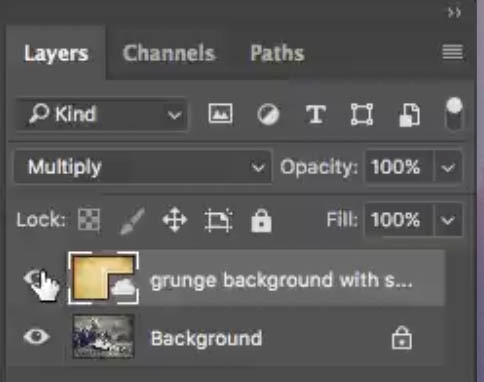Viewport: 484px width, 382px height.
Task: Lock layer position
Action: click(175, 220)
